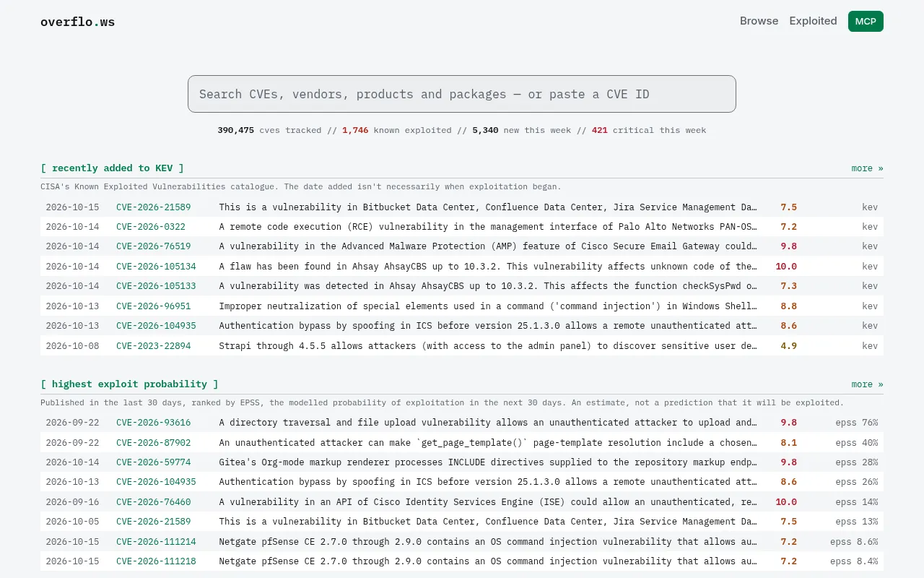View CVE-2026-105134

[x=156, y=267]
